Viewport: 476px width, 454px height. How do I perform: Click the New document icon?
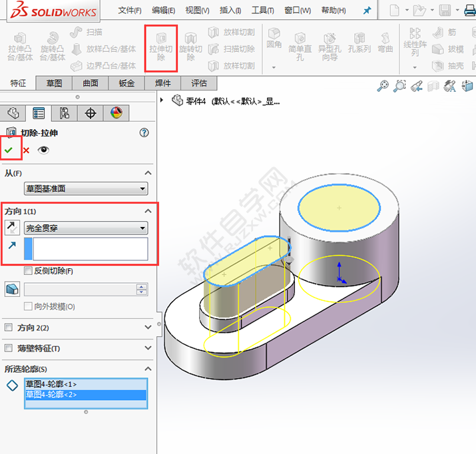(394, 11)
